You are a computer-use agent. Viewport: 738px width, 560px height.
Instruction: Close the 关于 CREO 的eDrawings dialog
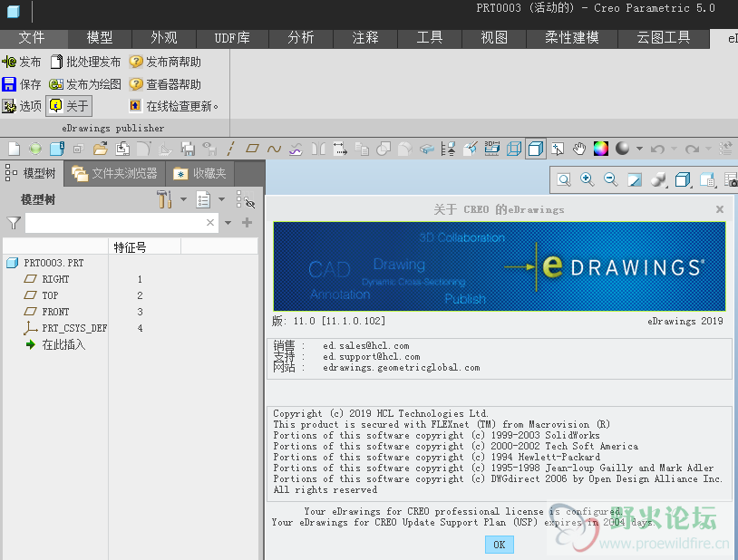pyautogui.click(x=720, y=209)
